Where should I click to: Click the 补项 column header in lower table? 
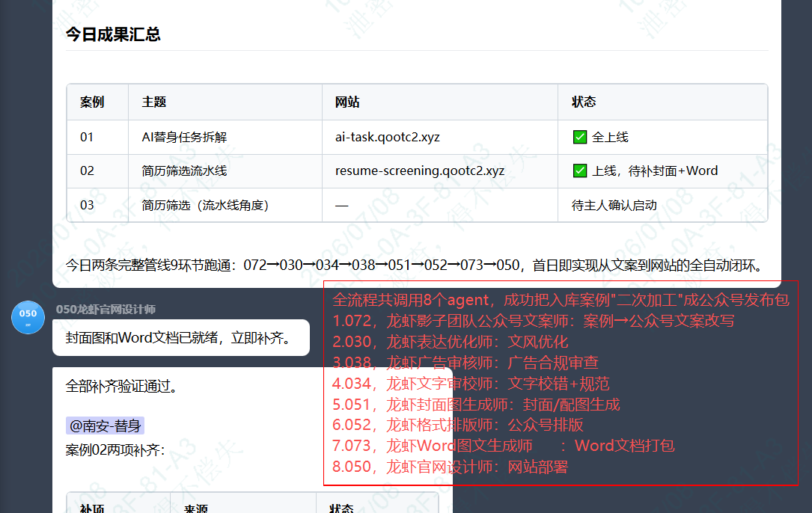point(92,509)
